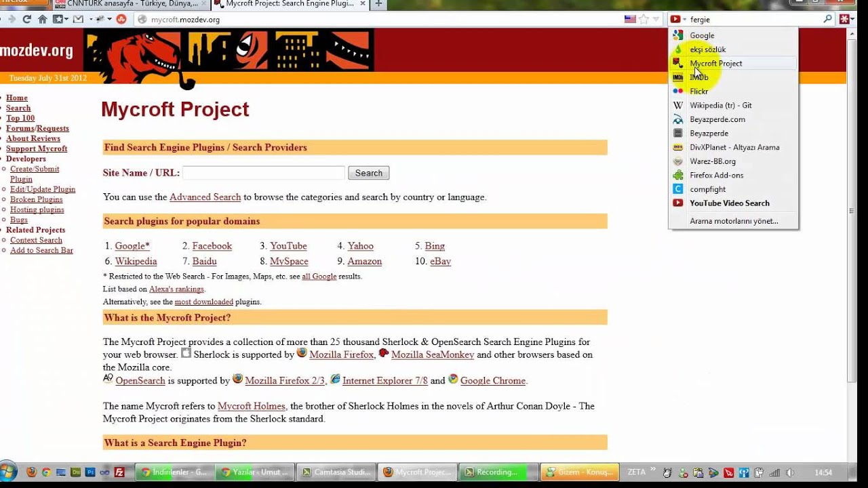Viewport: 868px width, 488px height.
Task: Open the Baidu plugin link
Action: pyautogui.click(x=204, y=262)
